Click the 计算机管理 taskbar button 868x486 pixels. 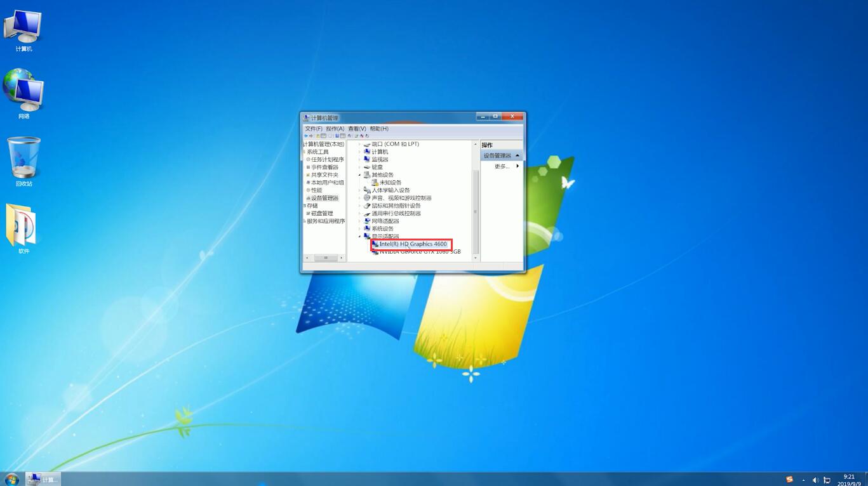[43, 479]
